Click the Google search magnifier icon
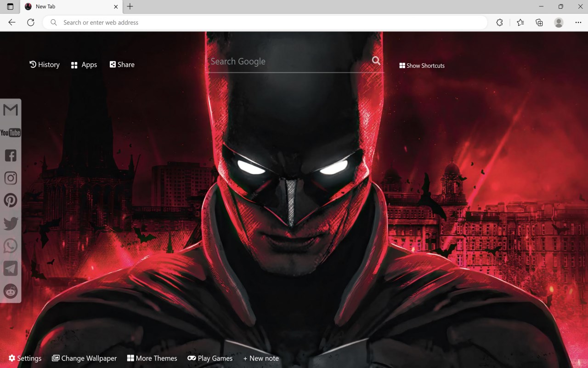 pos(376,61)
